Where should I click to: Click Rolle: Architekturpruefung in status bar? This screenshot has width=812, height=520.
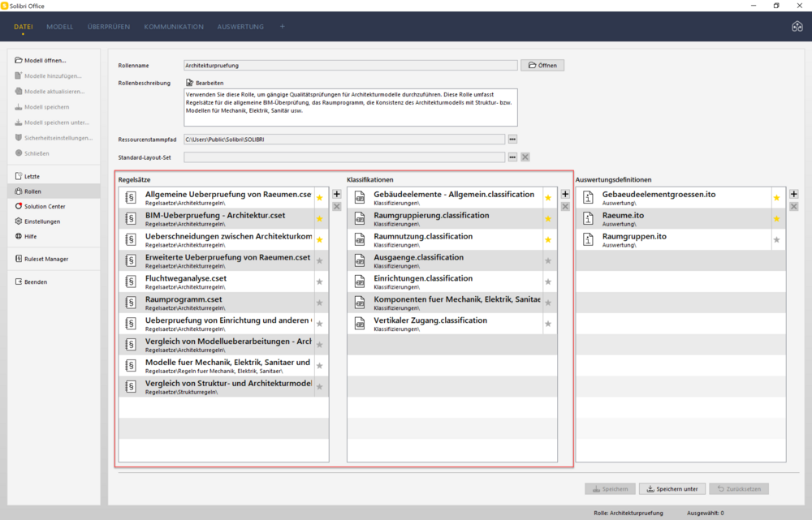tap(628, 513)
